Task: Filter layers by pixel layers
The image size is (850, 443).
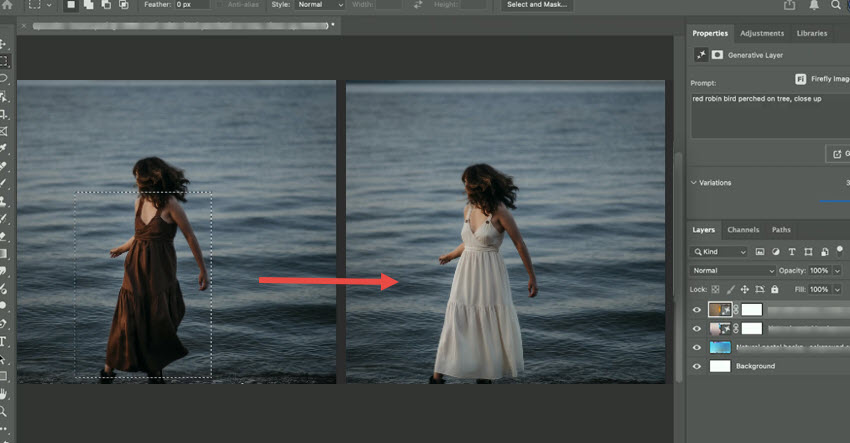Action: pos(759,252)
